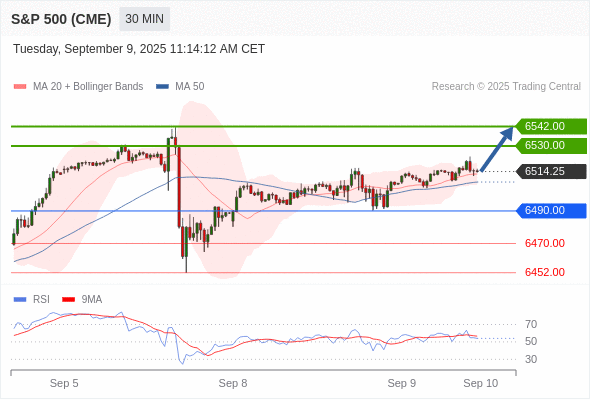Click the Sep 8 date axis label

point(233,383)
